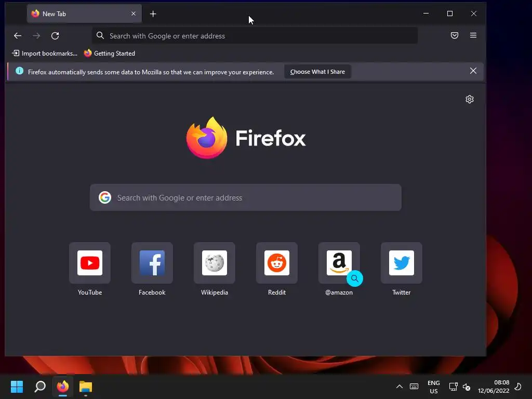
Task: Select the New Tab browser tab
Action: coord(85,14)
